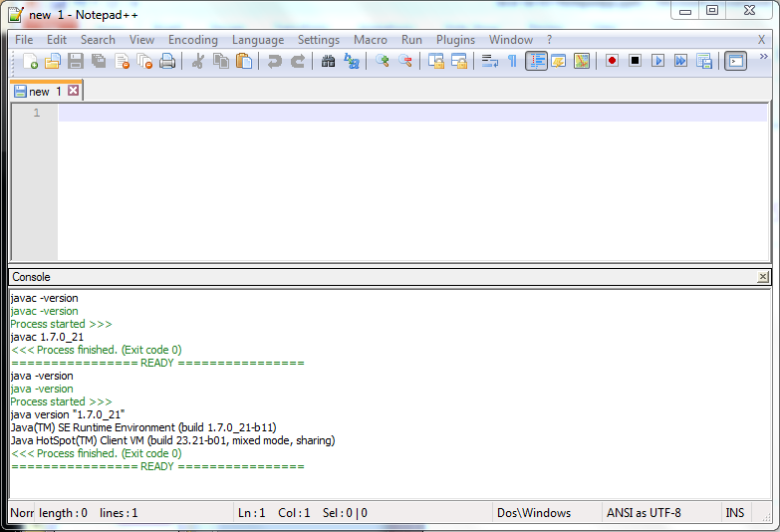Redo action in toolbar
The image size is (780, 532).
(298, 61)
